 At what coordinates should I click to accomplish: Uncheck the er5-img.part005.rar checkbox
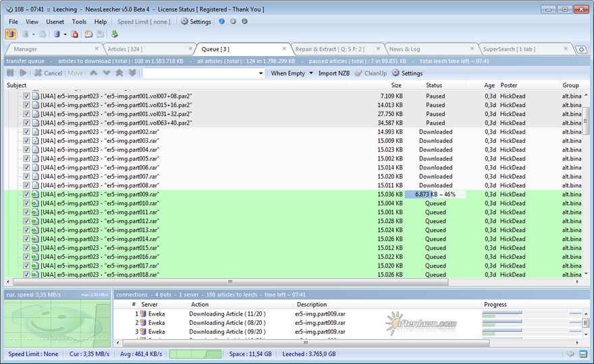point(26,158)
